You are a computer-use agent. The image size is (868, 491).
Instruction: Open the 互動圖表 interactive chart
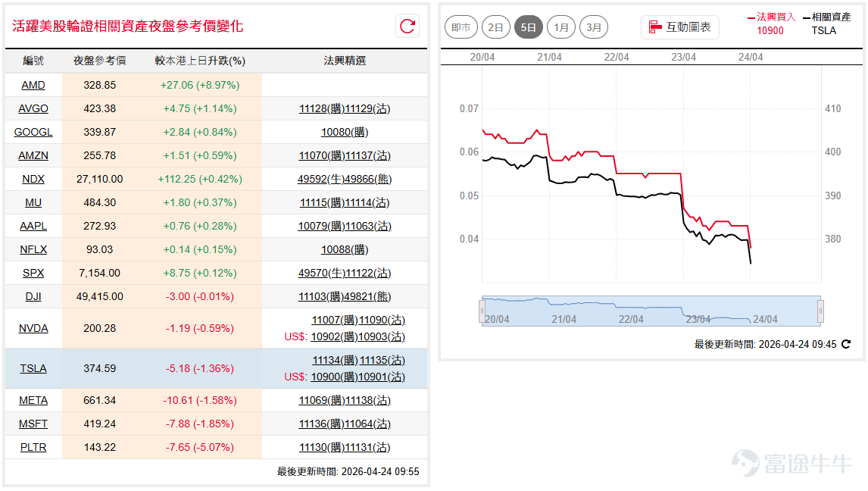tap(680, 27)
